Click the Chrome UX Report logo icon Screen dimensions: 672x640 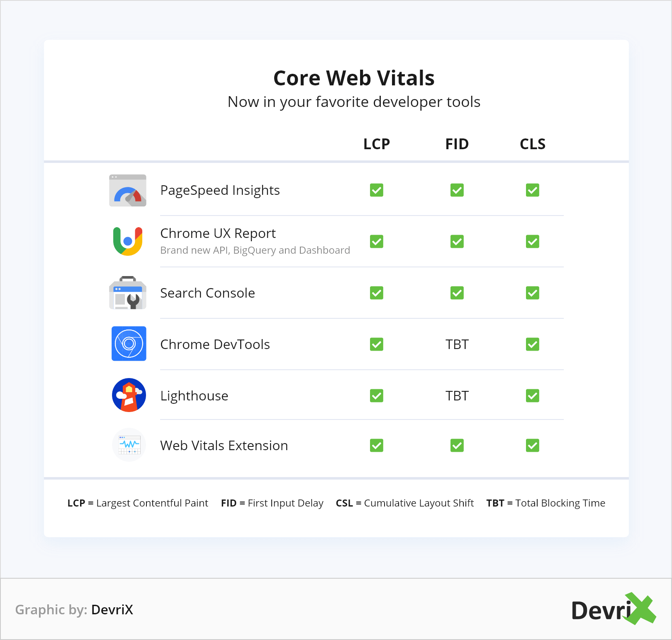(x=128, y=241)
